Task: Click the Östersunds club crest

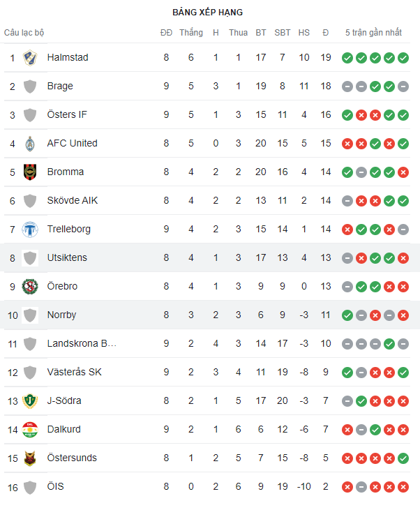Action: 29,458
